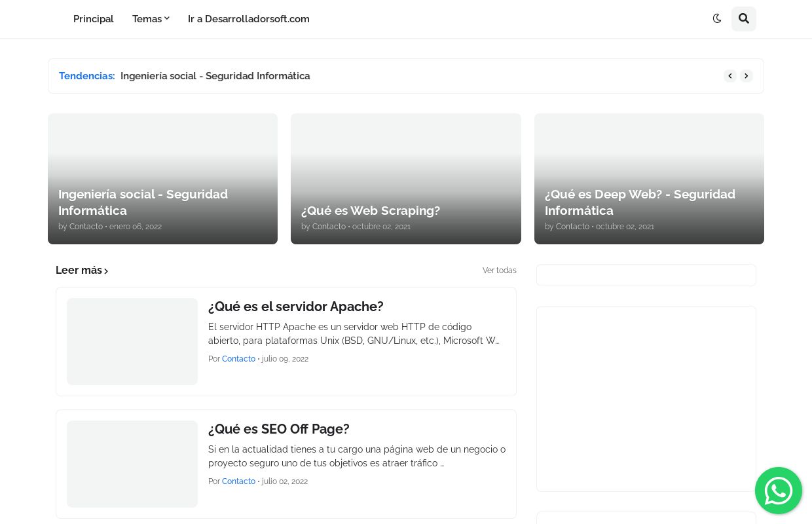812x524 pixels.
Task: Open the trending headline Ingeniería social
Action: pos(215,76)
